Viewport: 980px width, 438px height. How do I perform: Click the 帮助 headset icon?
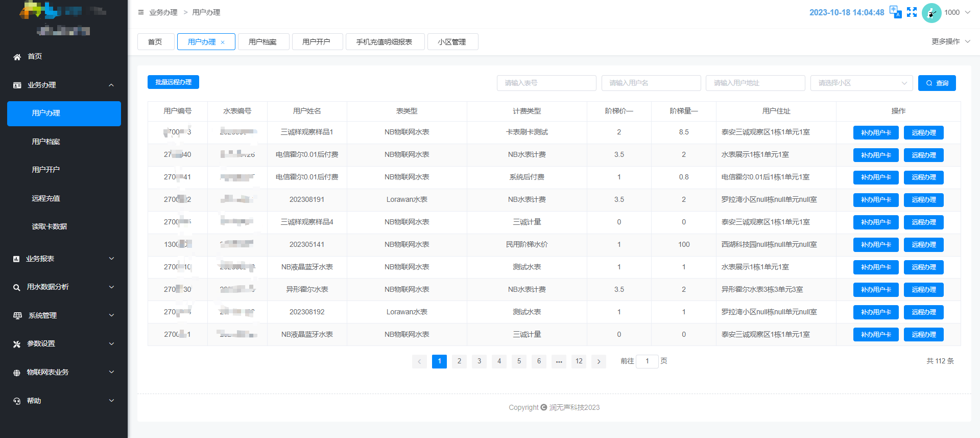click(17, 401)
